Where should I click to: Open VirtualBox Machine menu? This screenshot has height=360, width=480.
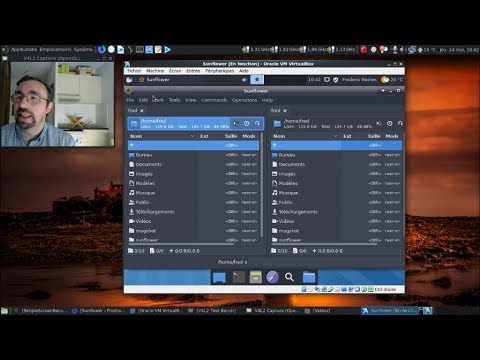[155, 71]
